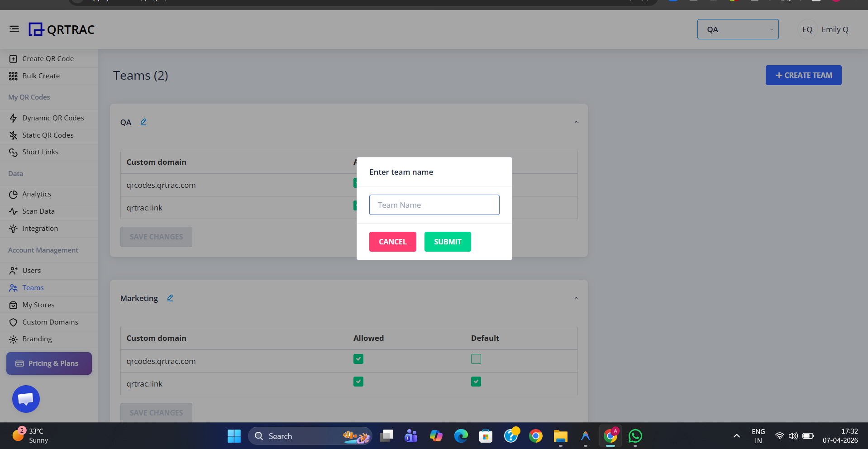The image size is (868, 449).
Task: Select Static QR Codes in sidebar
Action: click(48, 135)
